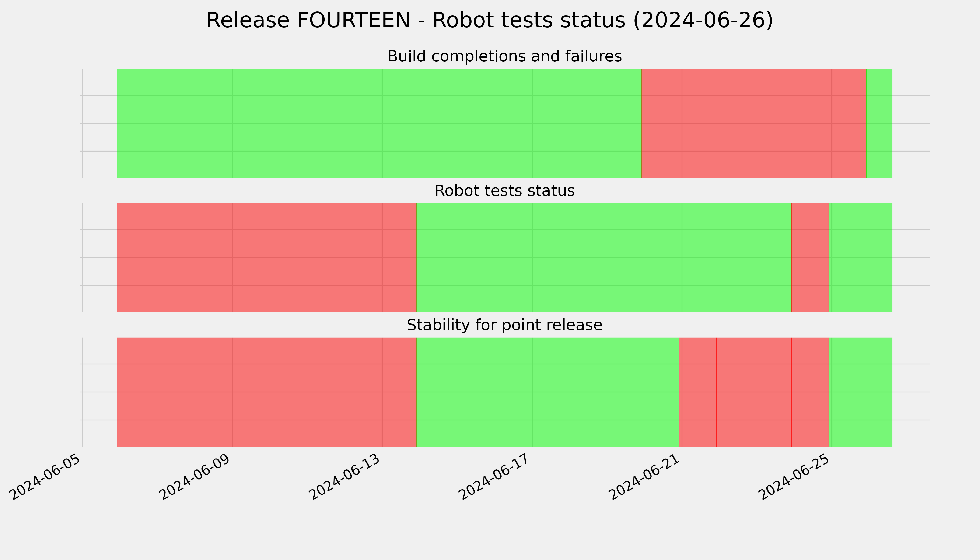Click the large green region in Build completions chart
Image resolution: width=980 pixels, height=560 pixels.
click(379, 123)
